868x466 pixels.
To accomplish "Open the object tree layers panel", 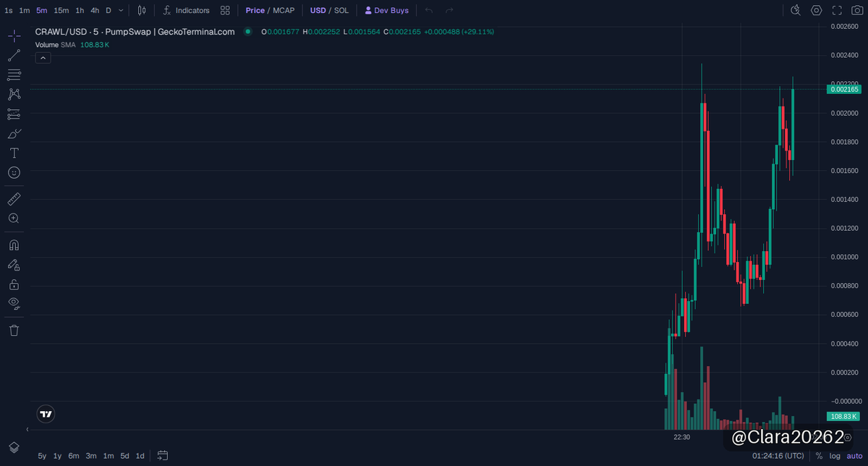I will tap(14, 447).
